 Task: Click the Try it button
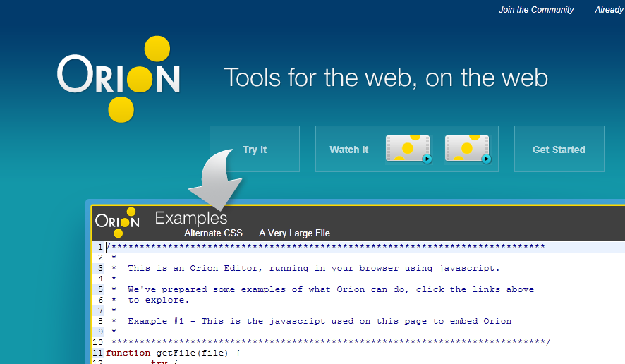[255, 149]
